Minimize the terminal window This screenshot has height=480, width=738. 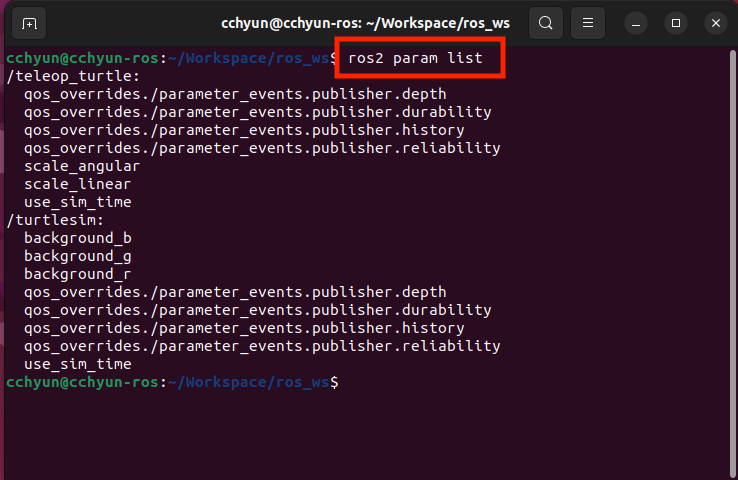coord(636,23)
